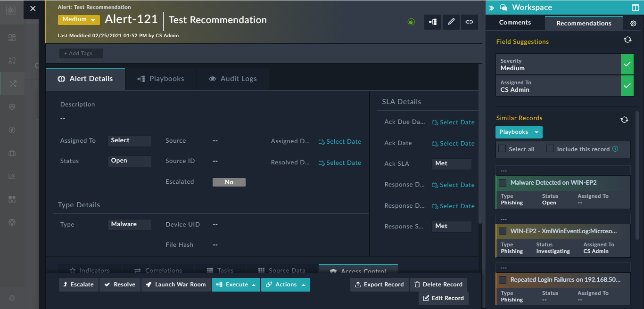Open the Status Open dropdown
This screenshot has width=644, height=309.
[130, 161]
